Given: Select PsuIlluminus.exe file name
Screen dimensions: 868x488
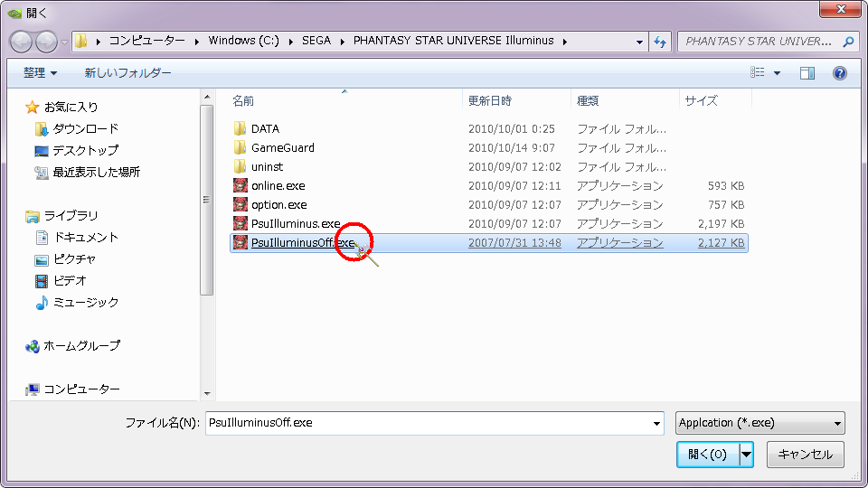Looking at the screenshot, I should (296, 223).
